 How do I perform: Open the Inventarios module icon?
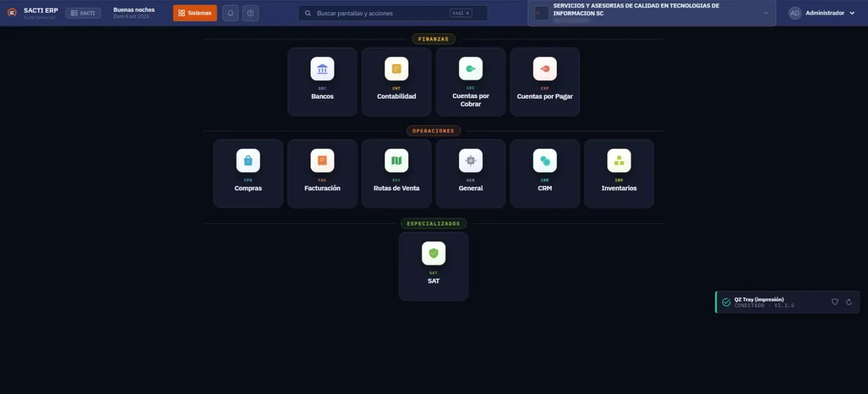click(x=619, y=161)
